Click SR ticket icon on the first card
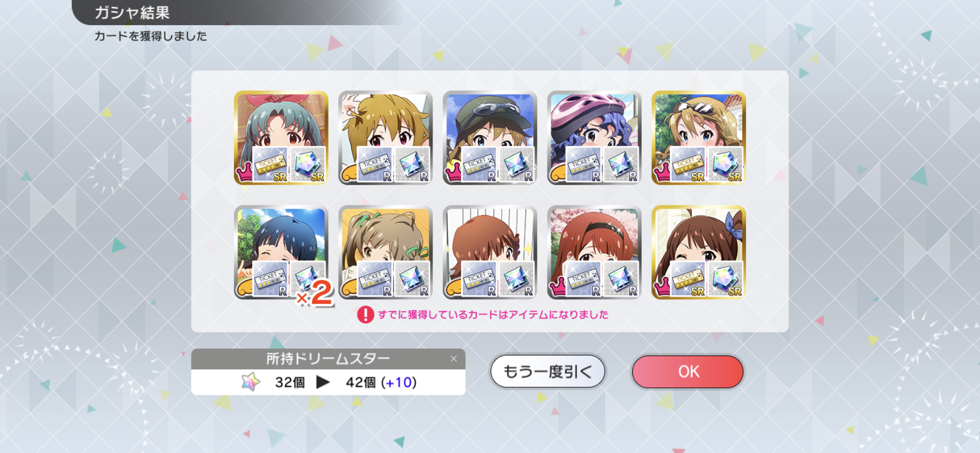This screenshot has width=980, height=453. [270, 164]
